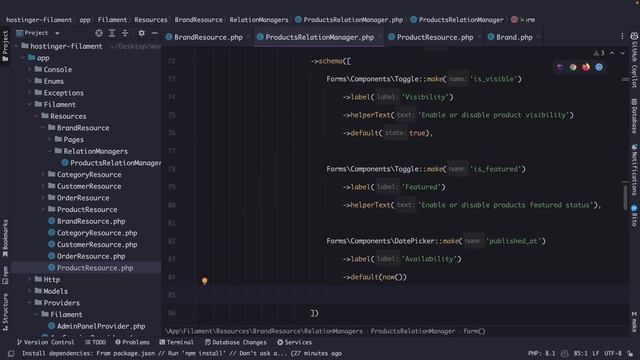Expand the Exceptions folder
This screenshot has height=360, width=640.
[x=29, y=93]
